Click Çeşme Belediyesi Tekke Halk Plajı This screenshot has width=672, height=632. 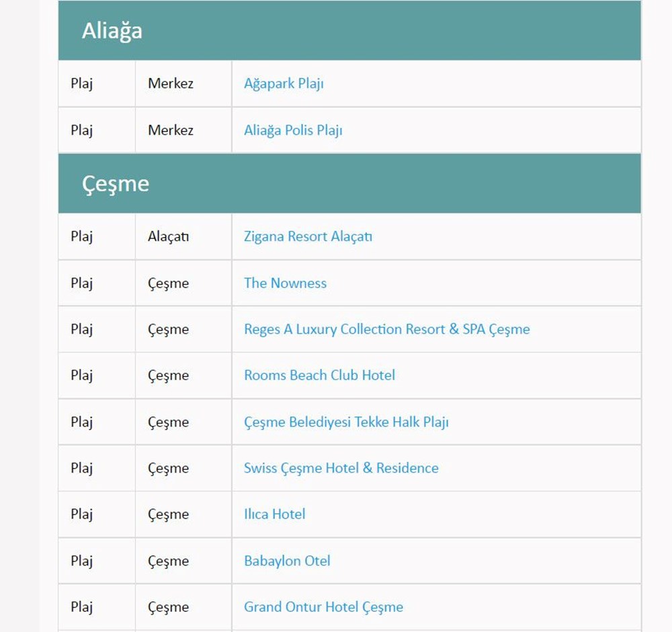click(346, 422)
